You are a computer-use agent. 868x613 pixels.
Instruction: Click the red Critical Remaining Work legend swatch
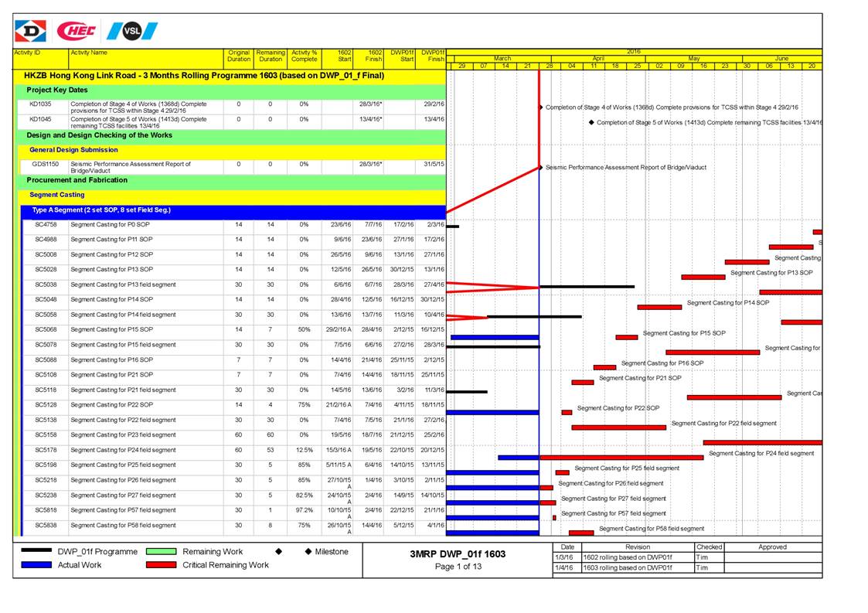pyautogui.click(x=161, y=565)
